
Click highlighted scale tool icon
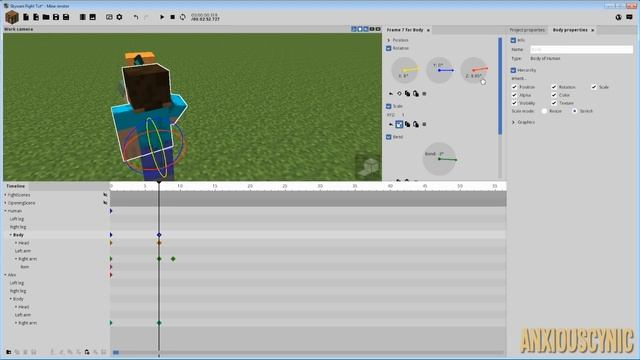point(399,124)
